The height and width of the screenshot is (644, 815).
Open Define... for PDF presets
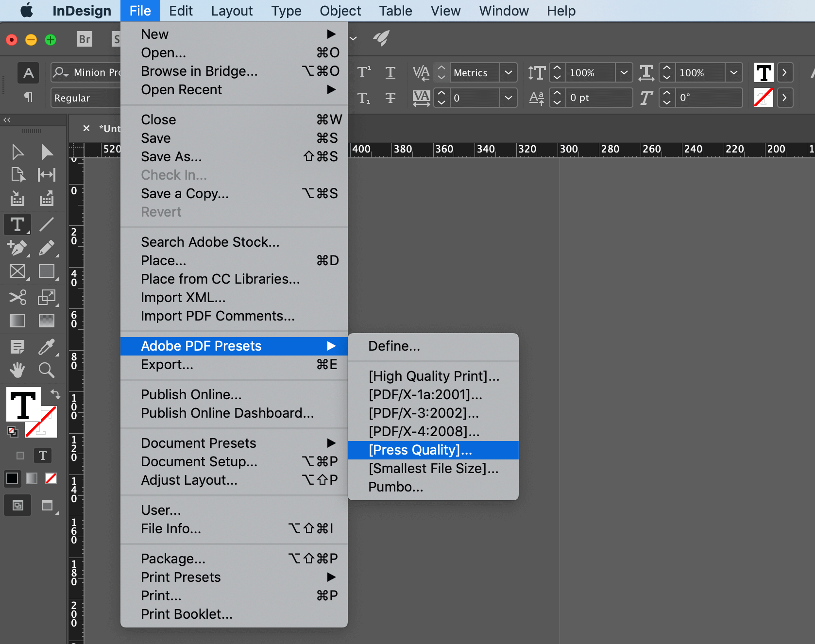394,346
